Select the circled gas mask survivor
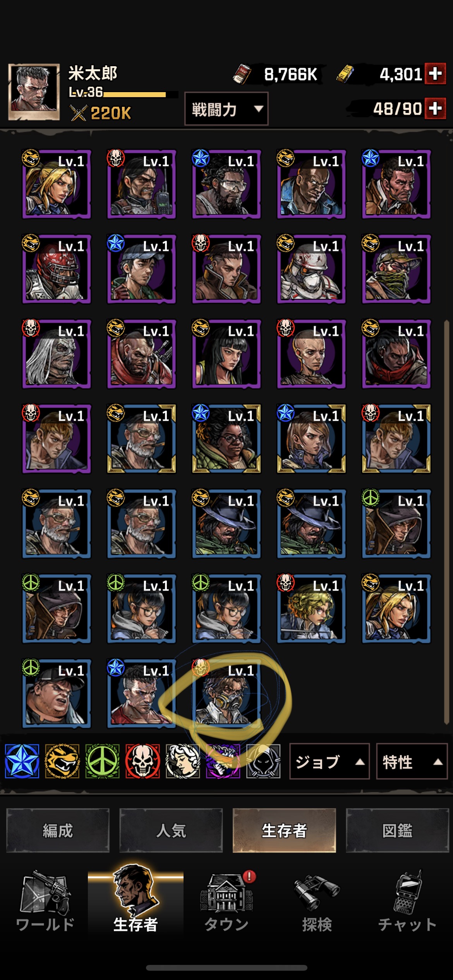This screenshot has height=980, width=453. (226, 692)
